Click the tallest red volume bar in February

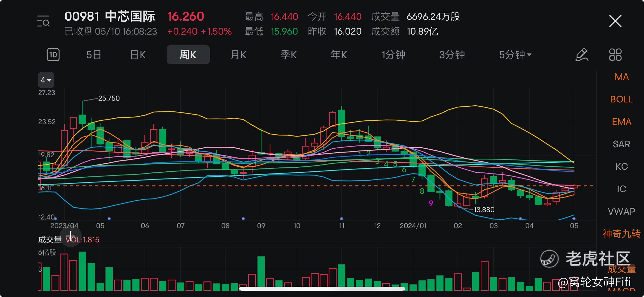(485, 276)
